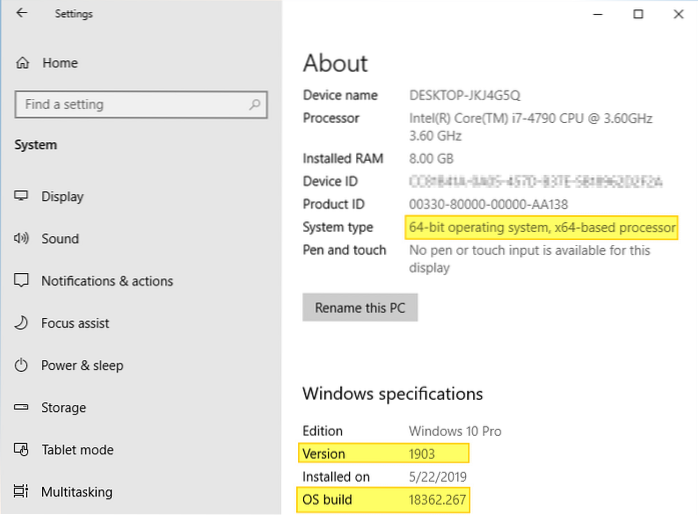Open the Display settings section

(x=62, y=196)
